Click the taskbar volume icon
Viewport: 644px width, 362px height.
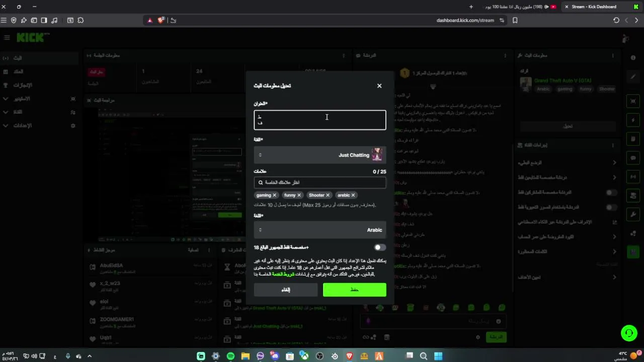(x=34, y=356)
